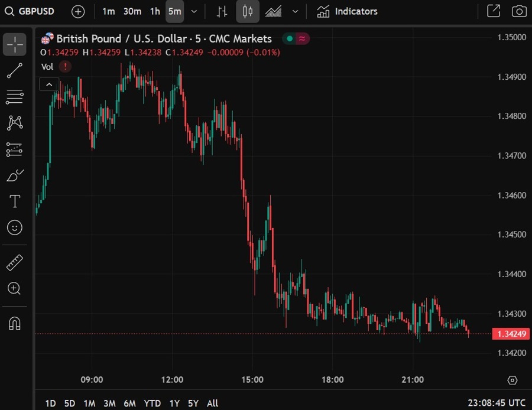Select the forecasting and measurement tool

[15, 149]
